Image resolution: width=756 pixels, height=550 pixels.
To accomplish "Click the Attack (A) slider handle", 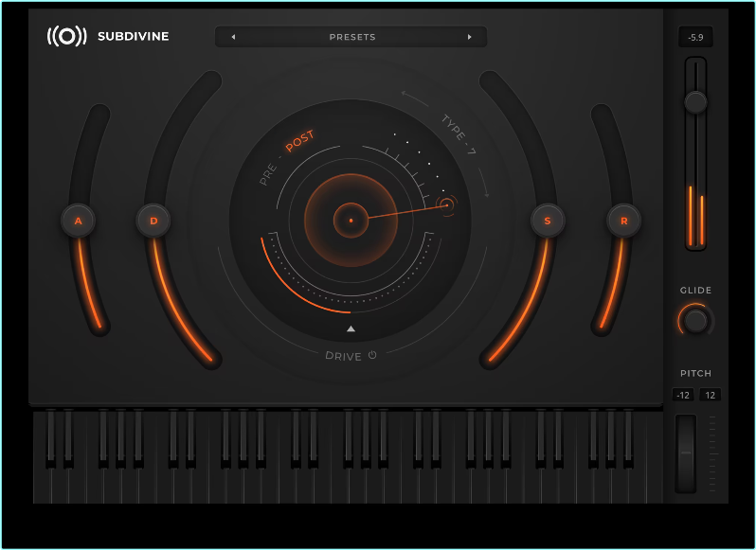I will (x=78, y=221).
